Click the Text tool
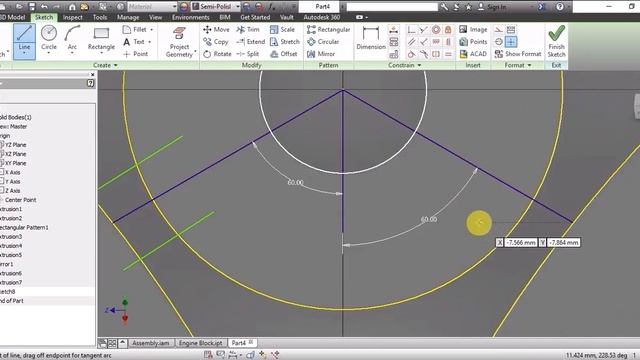Screen dimensions: 640x360 pos(134,42)
